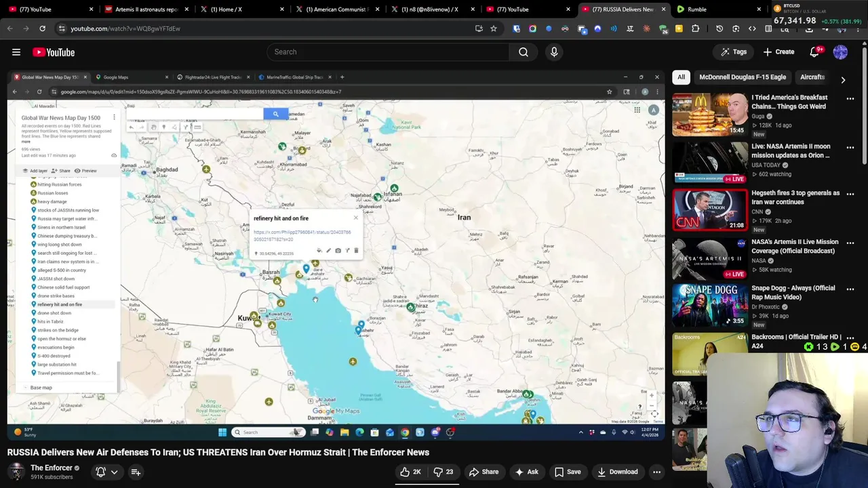868x488 pixels.
Task: Click the install app icon in address bar
Action: [479, 28]
